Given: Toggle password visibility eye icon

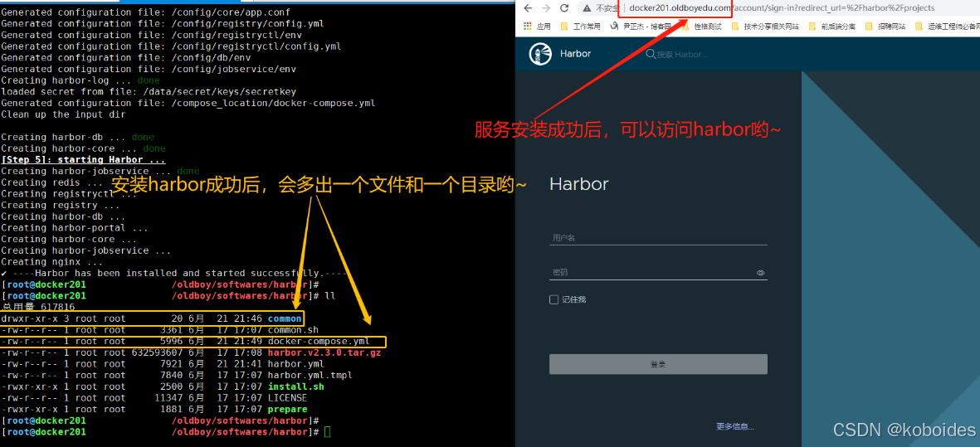Looking at the screenshot, I should (x=761, y=273).
